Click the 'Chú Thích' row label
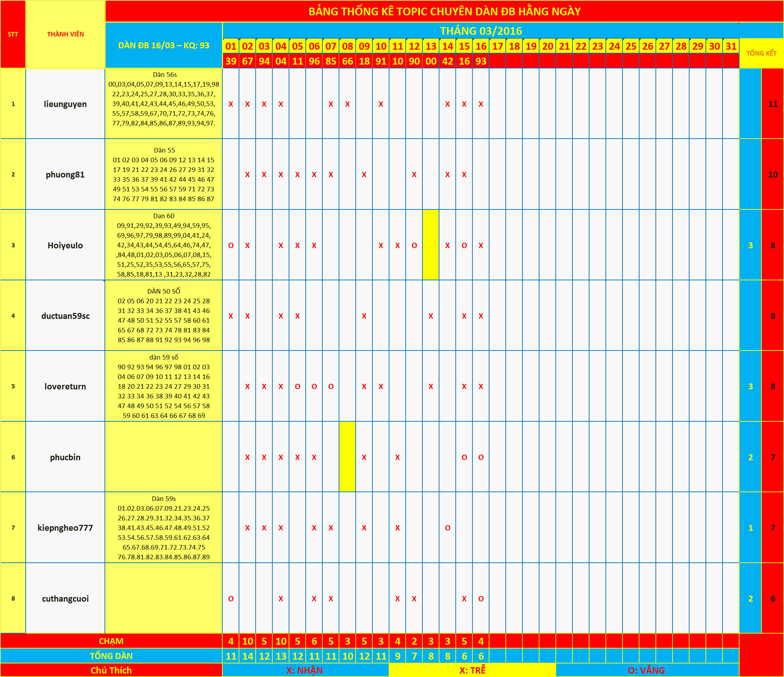Viewport: 784px width, 677px height. coord(111,670)
